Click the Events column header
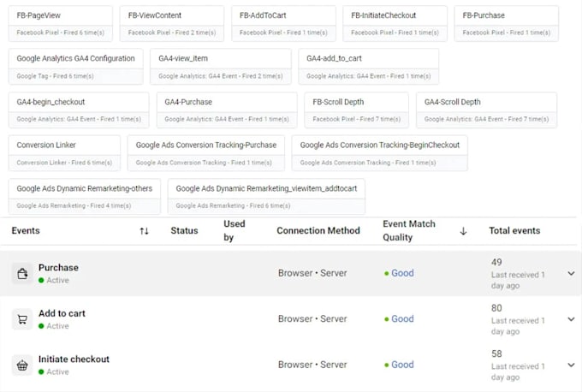Screen dimensions: 582x392 pos(26,231)
